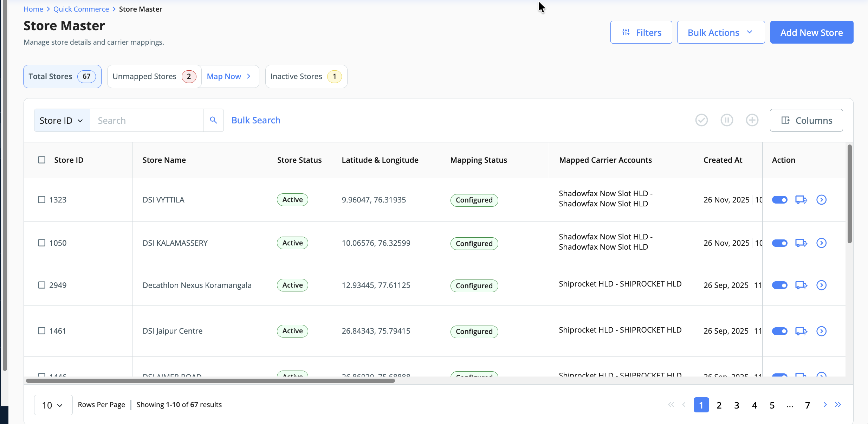Open the Bulk Actions dropdown
This screenshot has width=868, height=424.
coord(720,32)
